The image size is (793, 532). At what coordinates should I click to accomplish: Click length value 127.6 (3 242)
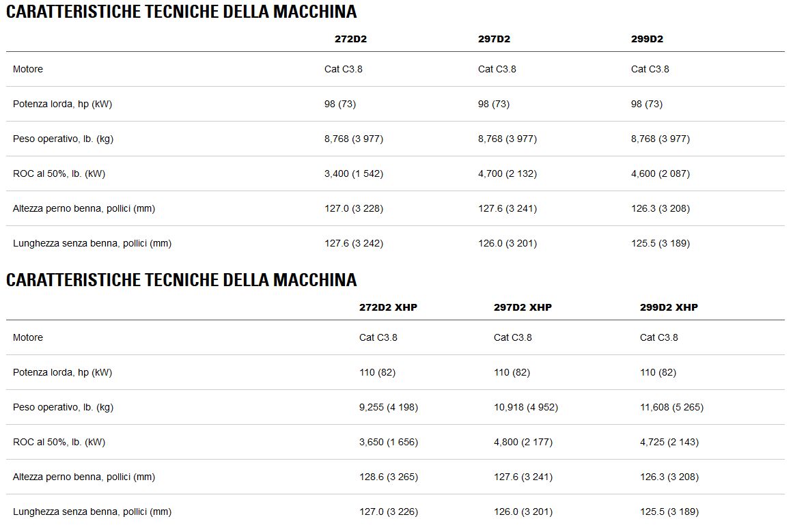[x=354, y=243]
